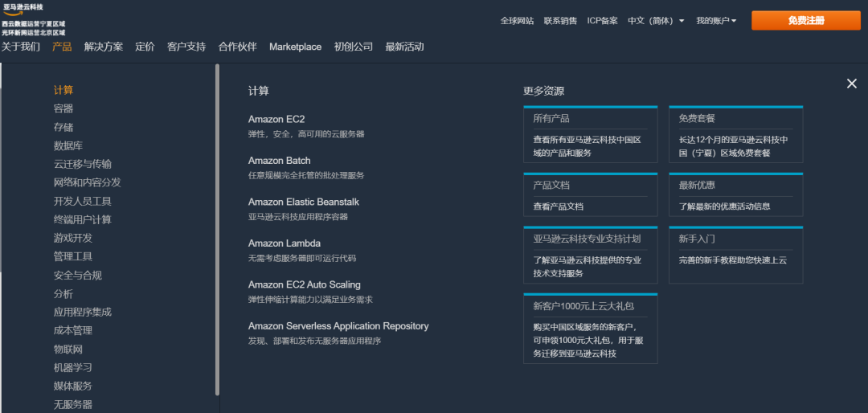Select the 网络和内容分发 category
The height and width of the screenshot is (413, 868).
88,182
